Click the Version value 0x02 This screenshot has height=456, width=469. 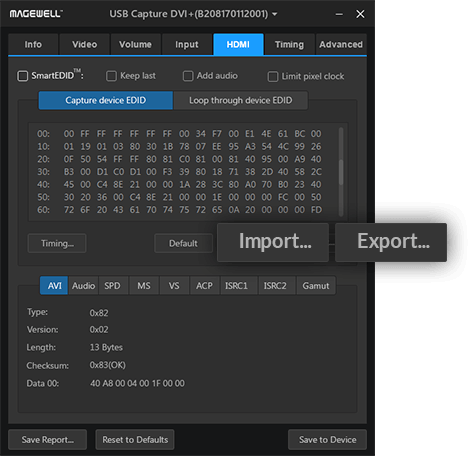pos(99,330)
